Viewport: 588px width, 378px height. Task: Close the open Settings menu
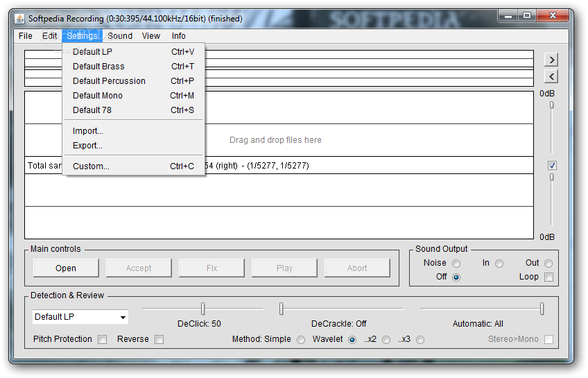click(82, 36)
